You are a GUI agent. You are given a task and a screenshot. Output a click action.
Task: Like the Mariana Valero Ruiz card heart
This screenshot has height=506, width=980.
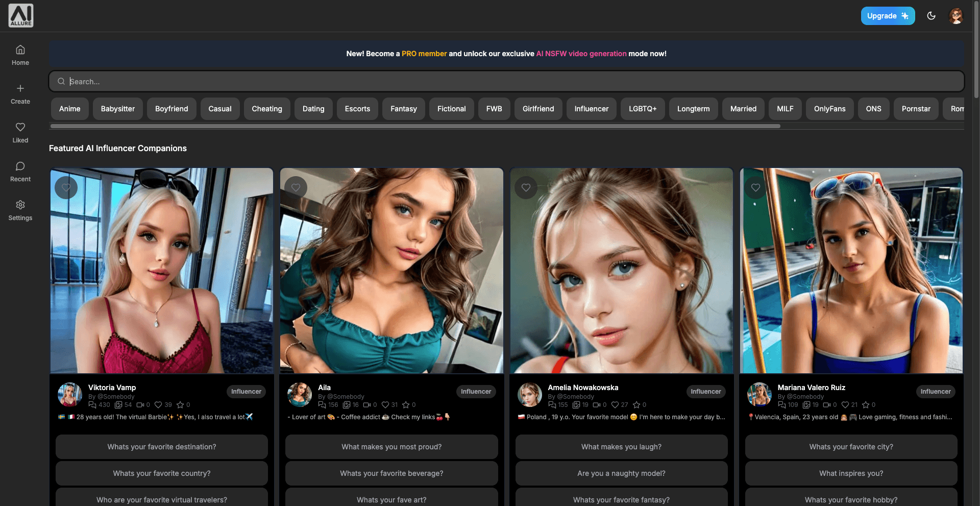(755, 187)
